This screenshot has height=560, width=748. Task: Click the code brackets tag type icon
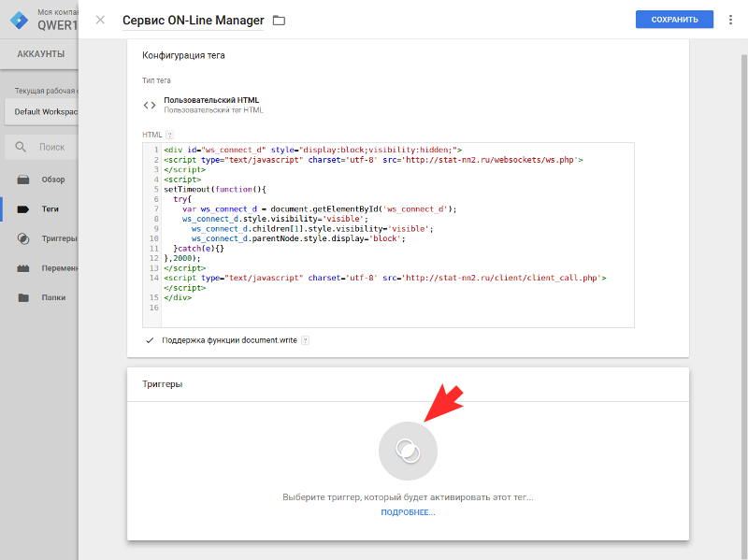click(150, 105)
